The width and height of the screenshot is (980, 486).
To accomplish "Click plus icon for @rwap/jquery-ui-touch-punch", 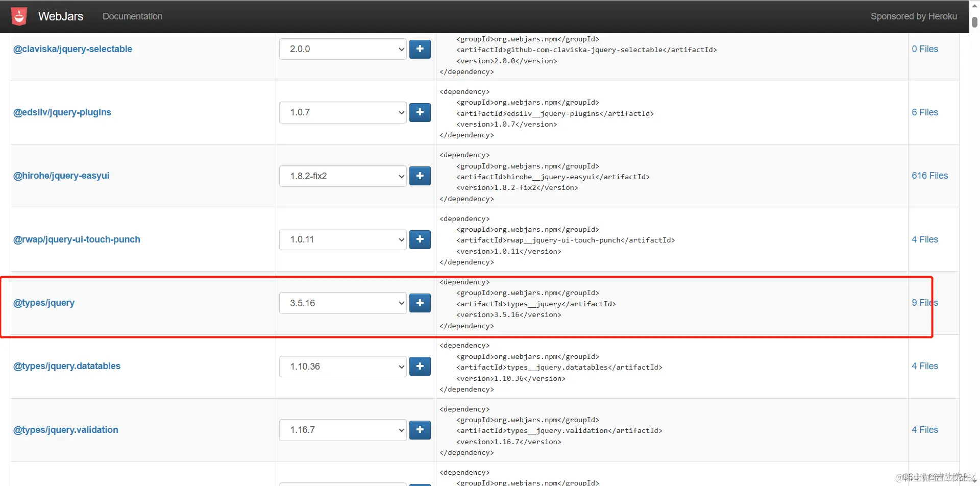I will pos(420,239).
